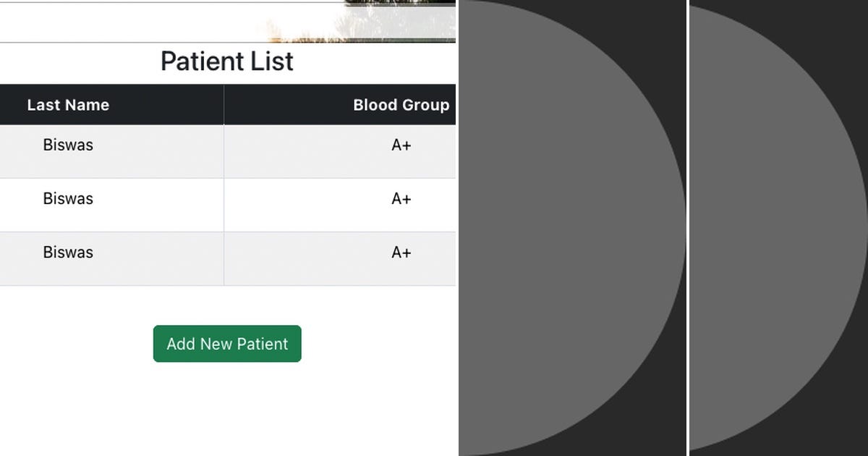Click the Add New Patient button

pos(227,344)
